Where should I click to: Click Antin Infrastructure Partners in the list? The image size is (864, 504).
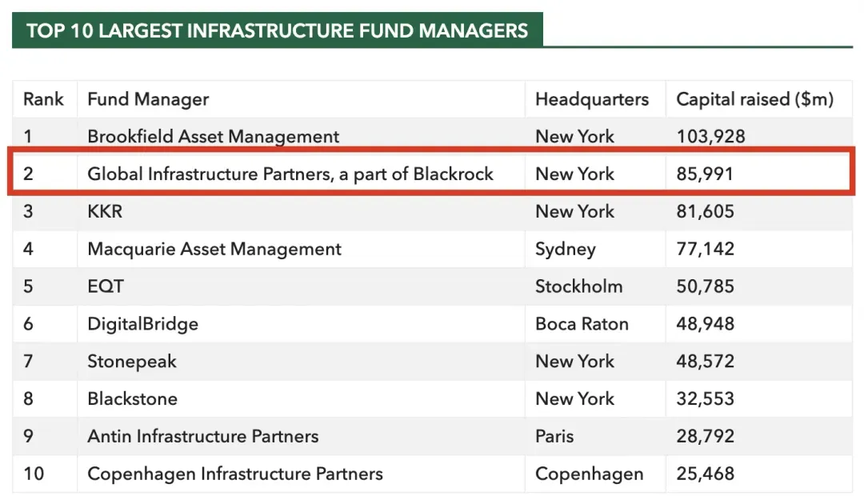click(x=202, y=436)
